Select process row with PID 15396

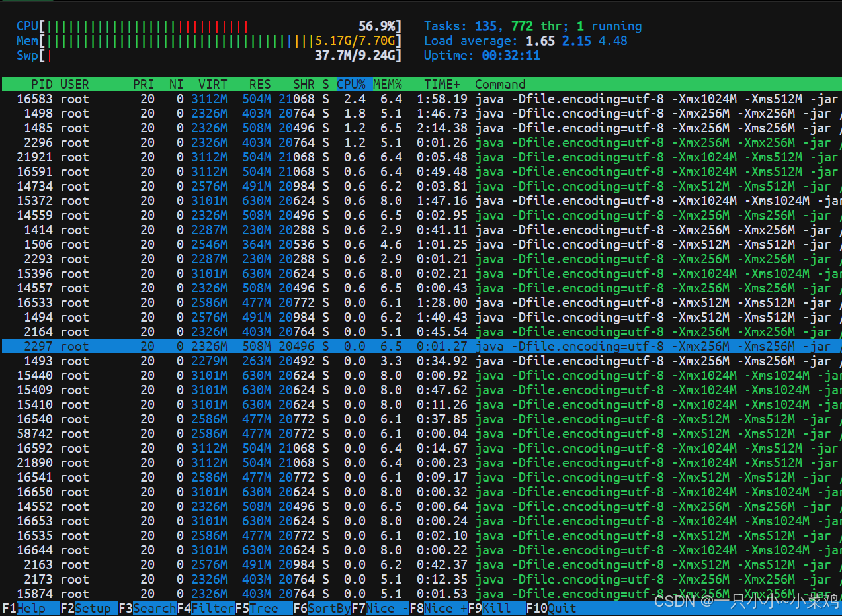tap(421, 274)
